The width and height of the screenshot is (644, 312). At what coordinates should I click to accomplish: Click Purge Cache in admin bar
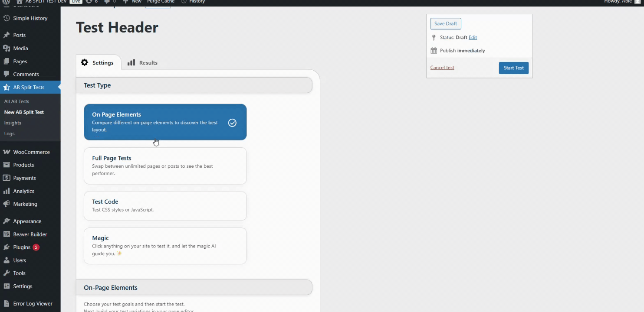pyautogui.click(x=161, y=1)
